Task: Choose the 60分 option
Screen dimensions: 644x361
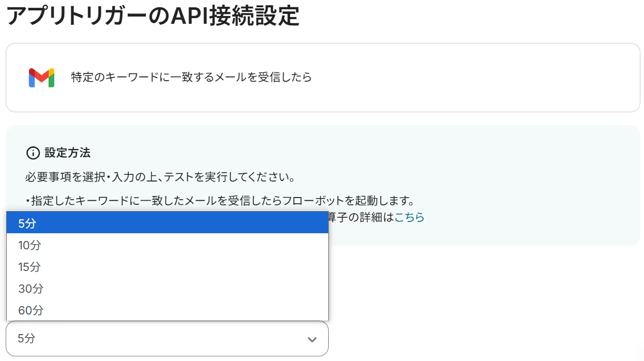Action: pos(167,310)
